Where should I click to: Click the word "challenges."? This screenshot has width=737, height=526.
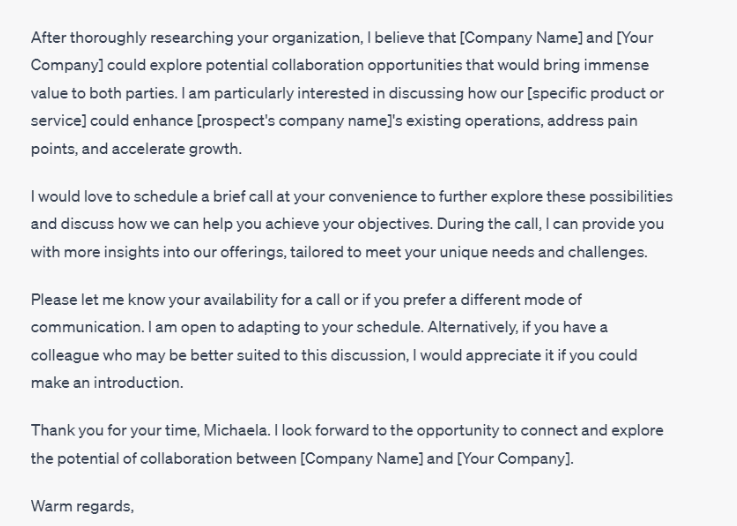pyautogui.click(x=607, y=252)
